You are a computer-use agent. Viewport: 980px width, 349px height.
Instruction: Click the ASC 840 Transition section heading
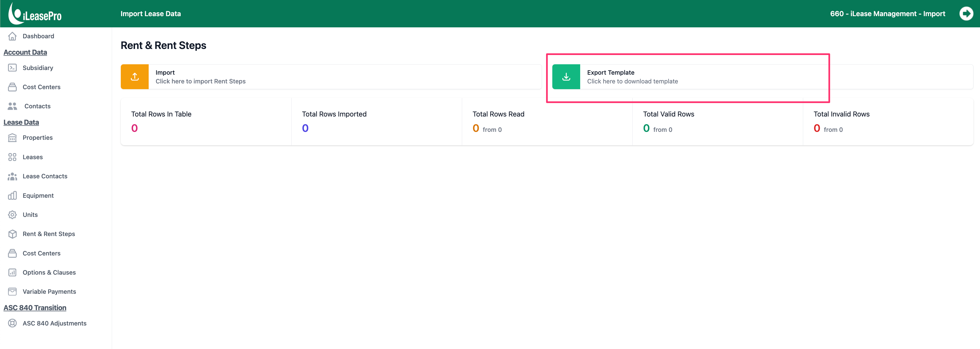click(35, 307)
